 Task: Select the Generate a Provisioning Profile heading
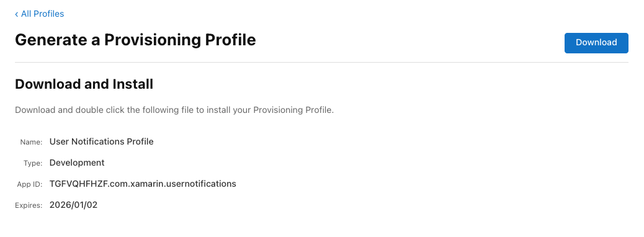[135, 40]
